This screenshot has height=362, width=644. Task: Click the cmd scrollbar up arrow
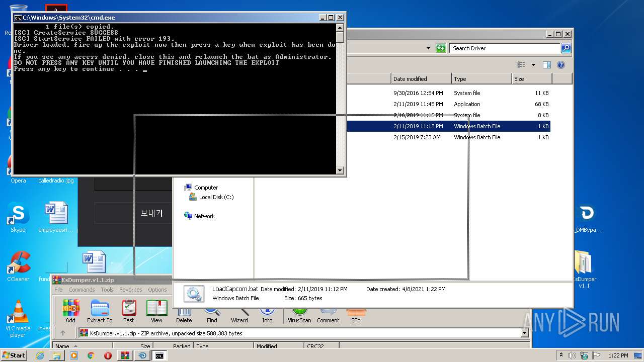pos(340,28)
